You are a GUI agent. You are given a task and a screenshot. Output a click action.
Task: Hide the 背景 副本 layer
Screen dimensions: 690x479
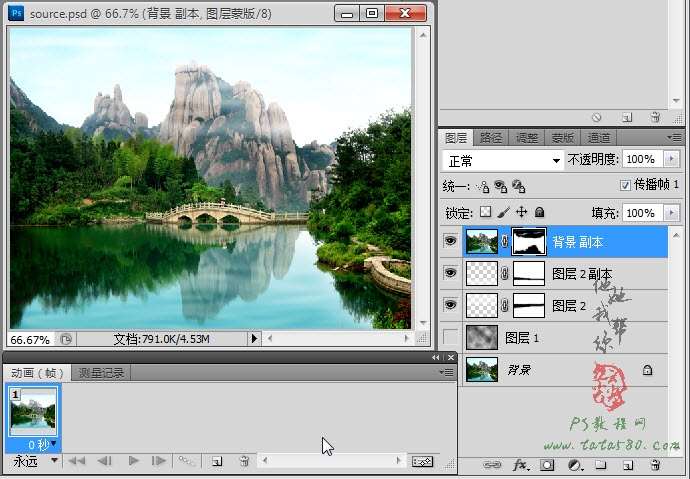[450, 241]
